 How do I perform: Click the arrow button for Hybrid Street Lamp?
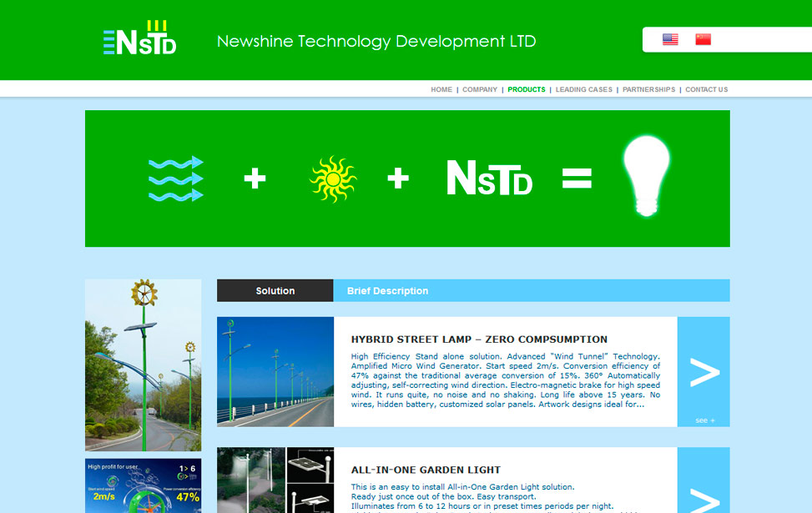[704, 373]
